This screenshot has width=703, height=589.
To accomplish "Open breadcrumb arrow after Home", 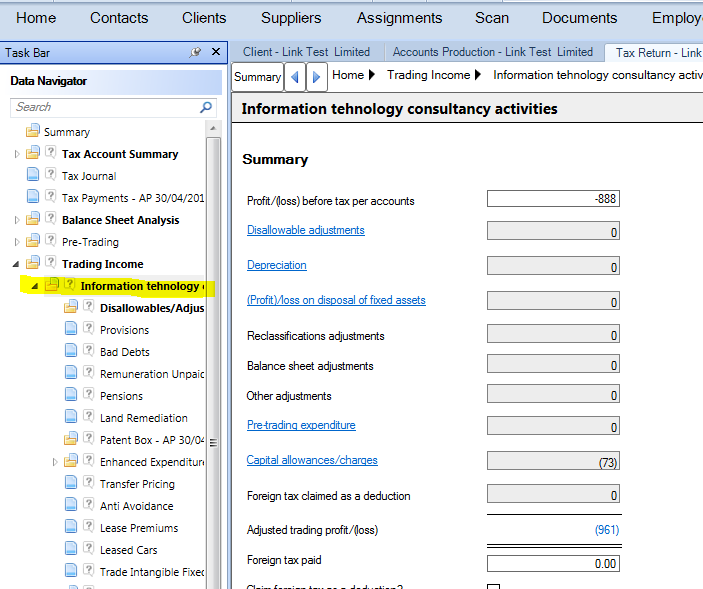I will tap(372, 74).
